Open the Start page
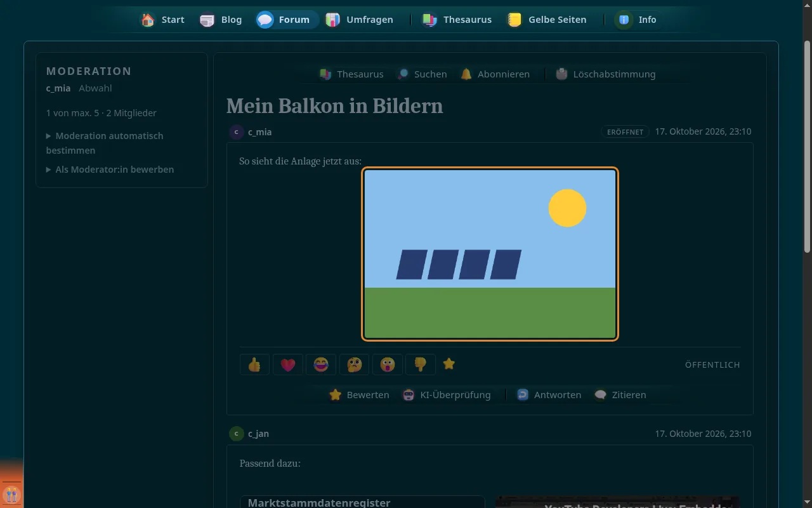 click(162, 20)
